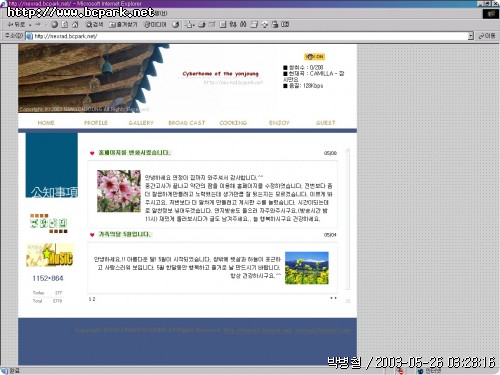Click the 128Kbps sound quality line
500x375 pixels.
click(303, 86)
